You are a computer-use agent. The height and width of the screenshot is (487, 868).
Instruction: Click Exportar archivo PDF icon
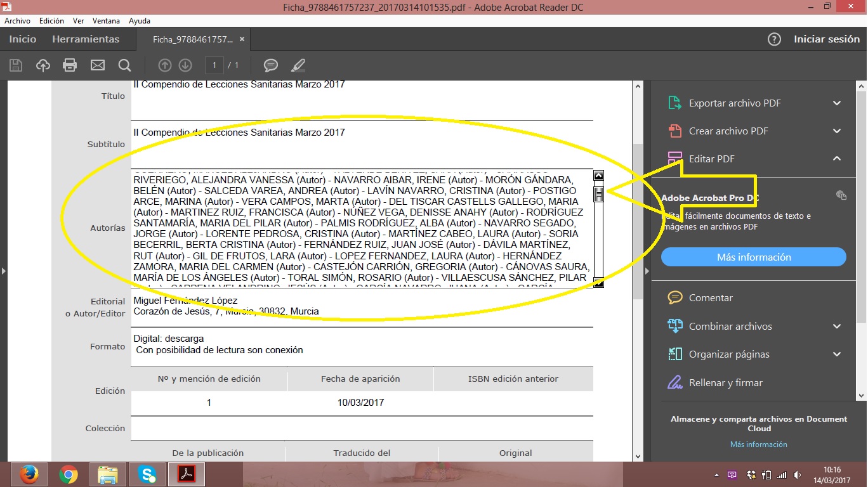674,103
